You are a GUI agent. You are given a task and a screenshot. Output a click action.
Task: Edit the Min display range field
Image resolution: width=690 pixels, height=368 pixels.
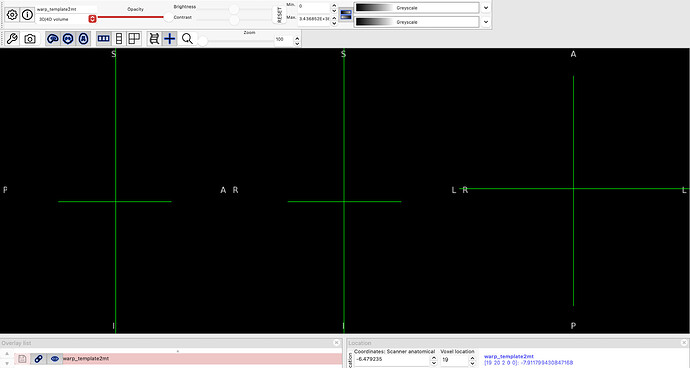point(313,7)
